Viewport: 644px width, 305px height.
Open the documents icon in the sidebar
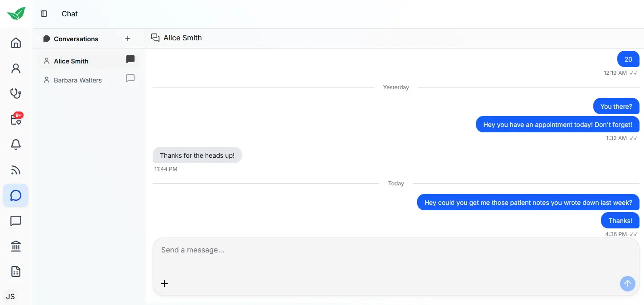(x=15, y=271)
